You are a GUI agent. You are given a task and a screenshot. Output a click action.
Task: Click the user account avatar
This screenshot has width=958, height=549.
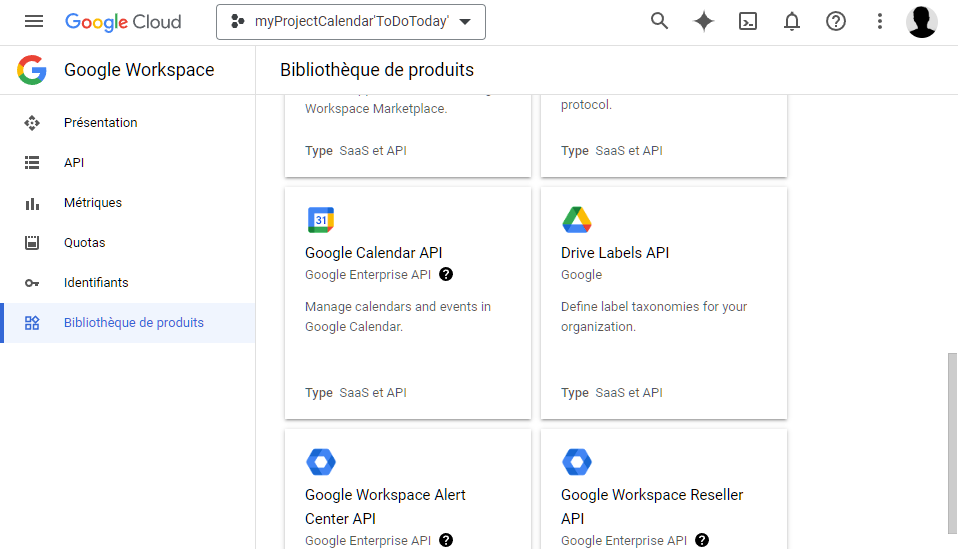pyautogui.click(x=921, y=21)
